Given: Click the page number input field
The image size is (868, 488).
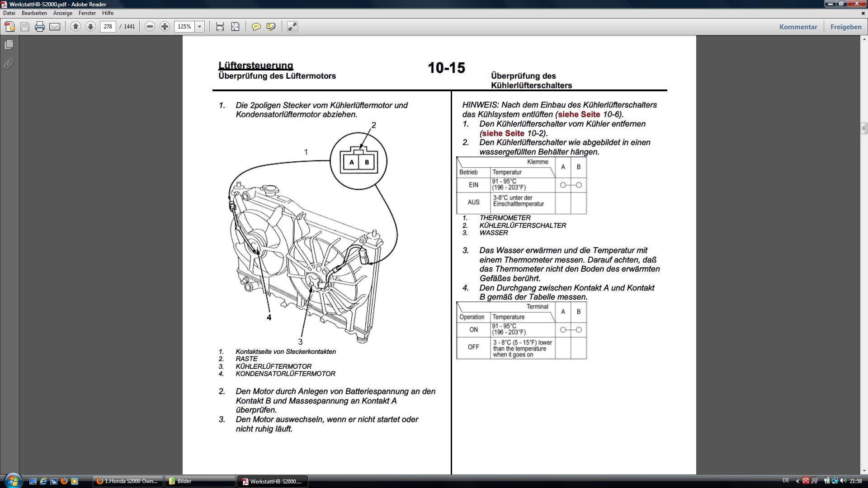Looking at the screenshot, I should tap(108, 27).
